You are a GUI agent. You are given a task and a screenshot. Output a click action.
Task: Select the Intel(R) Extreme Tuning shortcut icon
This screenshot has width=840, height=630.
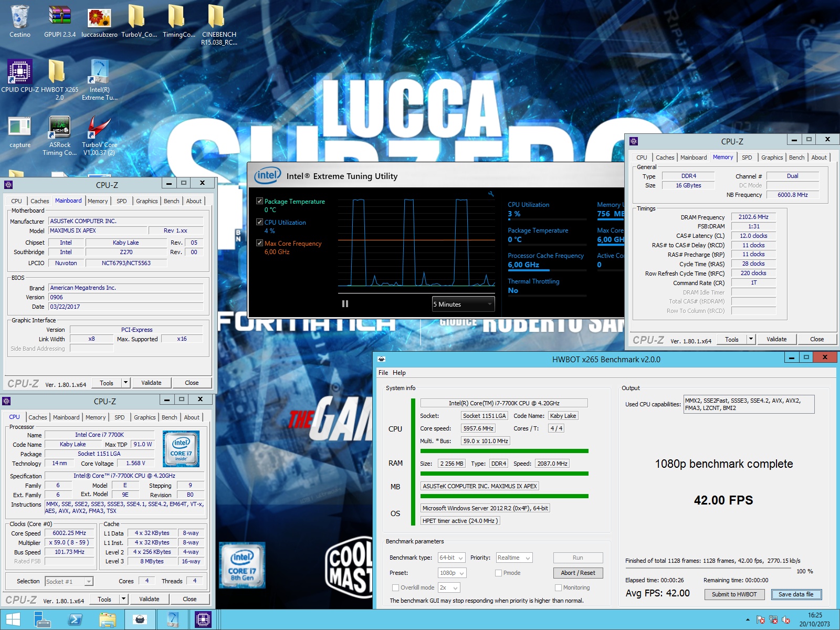coord(99,80)
